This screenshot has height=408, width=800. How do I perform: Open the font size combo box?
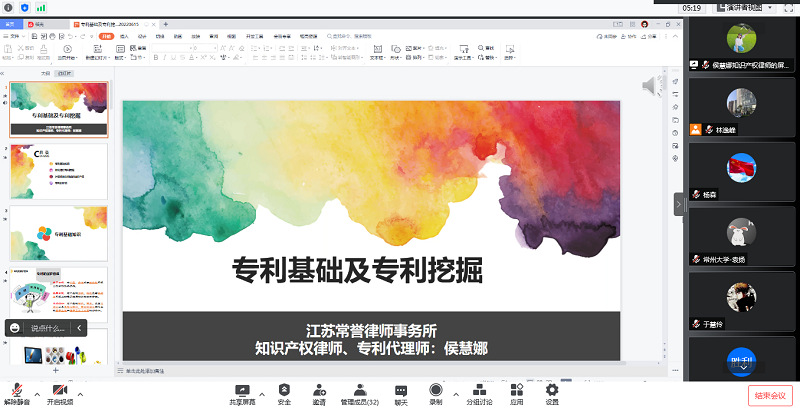[x=204, y=48]
